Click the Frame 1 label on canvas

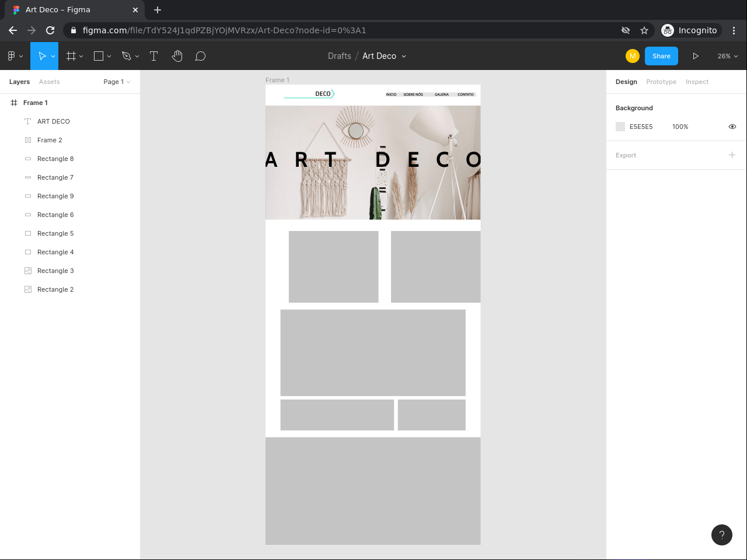coord(277,80)
